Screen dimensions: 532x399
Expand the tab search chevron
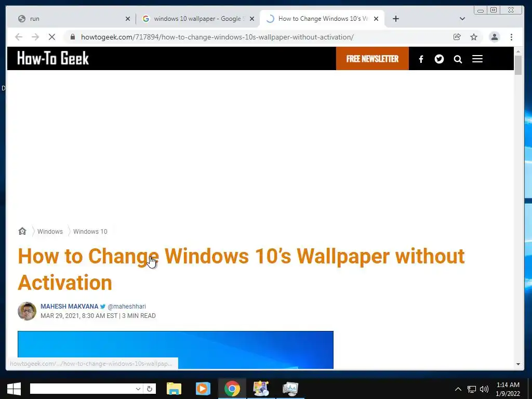[x=462, y=19]
